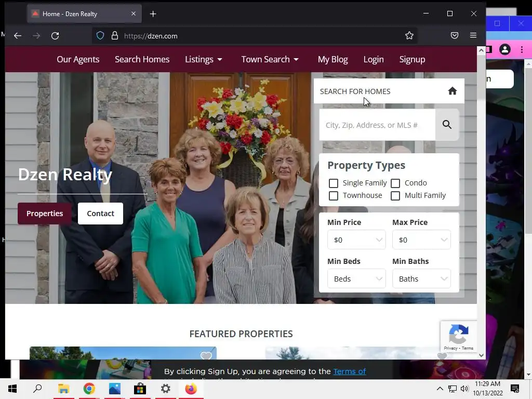Open the Signup nav item

tap(412, 59)
